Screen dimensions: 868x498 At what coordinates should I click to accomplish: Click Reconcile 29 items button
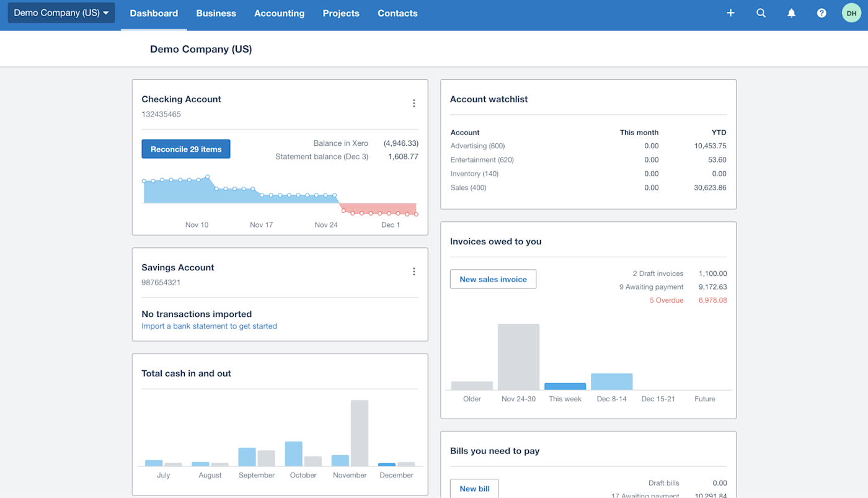pyautogui.click(x=185, y=149)
